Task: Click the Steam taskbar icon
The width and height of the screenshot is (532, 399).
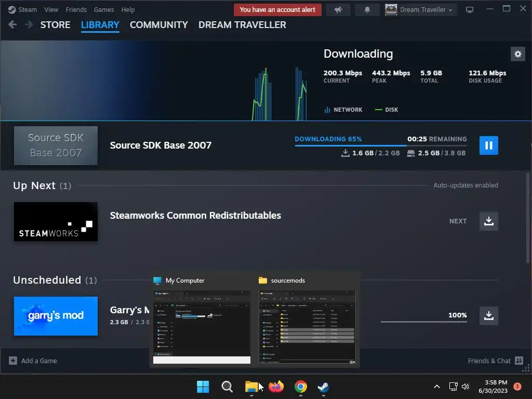Action: click(x=323, y=387)
